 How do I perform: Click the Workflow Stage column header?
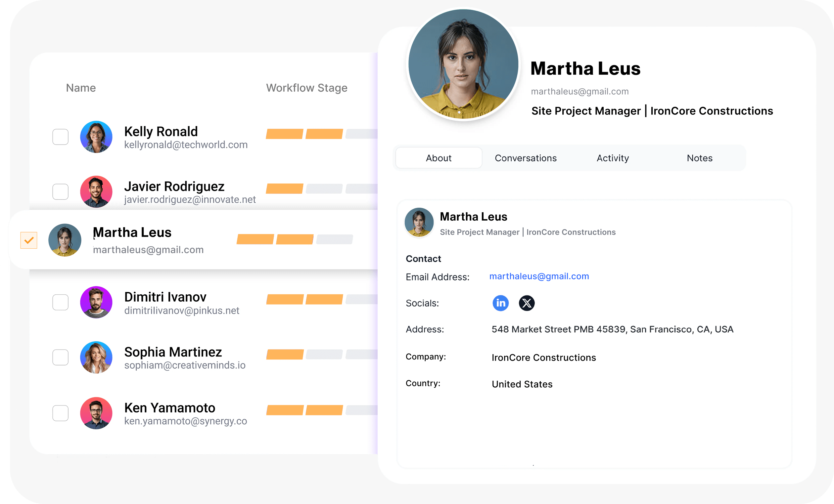[x=307, y=88]
